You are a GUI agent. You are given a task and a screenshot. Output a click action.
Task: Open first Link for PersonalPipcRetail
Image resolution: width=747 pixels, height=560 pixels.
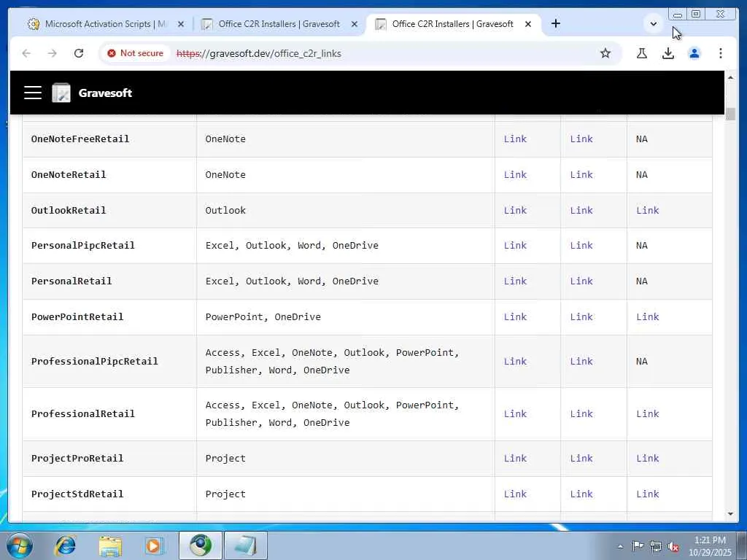tap(515, 246)
